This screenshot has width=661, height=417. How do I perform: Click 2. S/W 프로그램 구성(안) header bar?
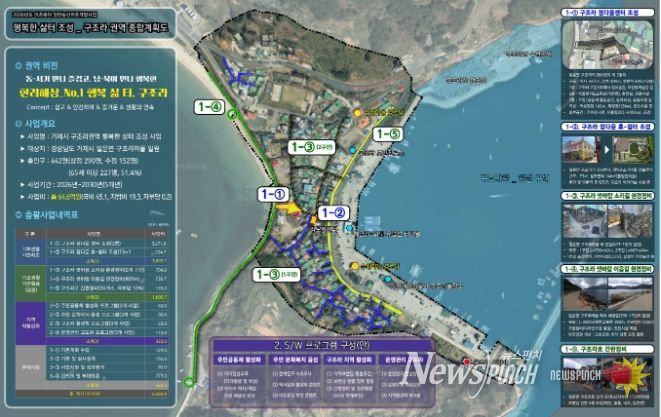pyautogui.click(x=322, y=345)
